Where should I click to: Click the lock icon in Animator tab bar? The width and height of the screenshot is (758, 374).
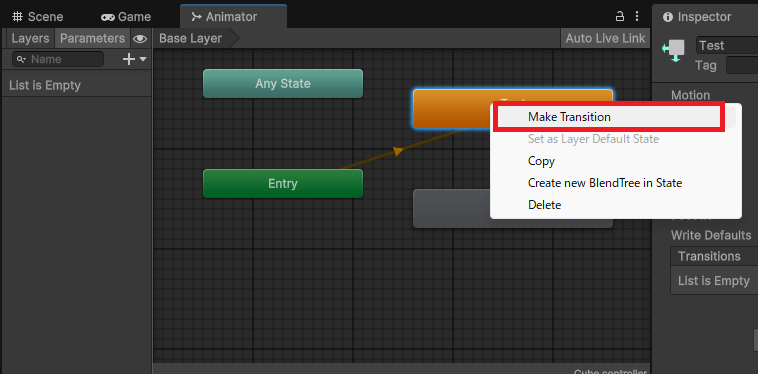[619, 16]
